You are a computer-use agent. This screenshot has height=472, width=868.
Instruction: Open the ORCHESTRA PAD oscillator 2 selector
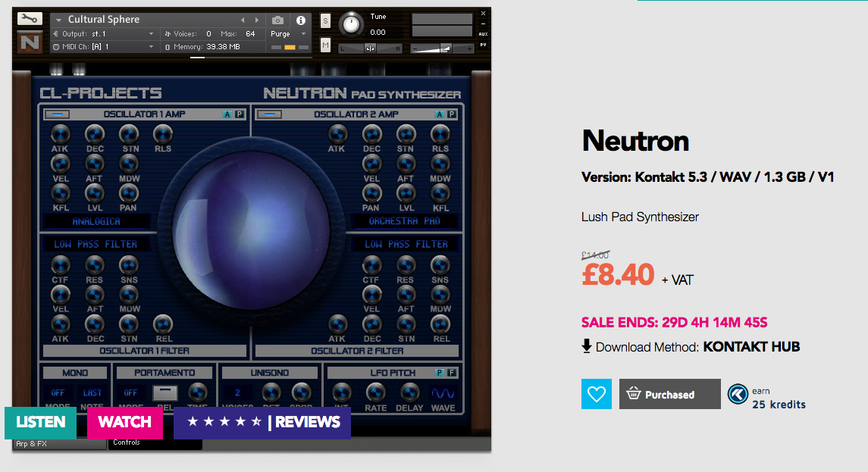(x=405, y=221)
